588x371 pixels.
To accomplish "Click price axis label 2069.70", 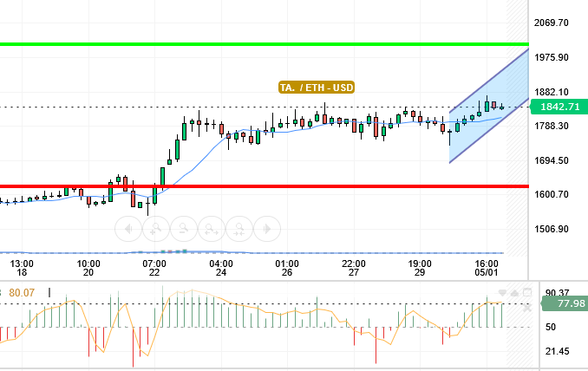I will [552, 23].
